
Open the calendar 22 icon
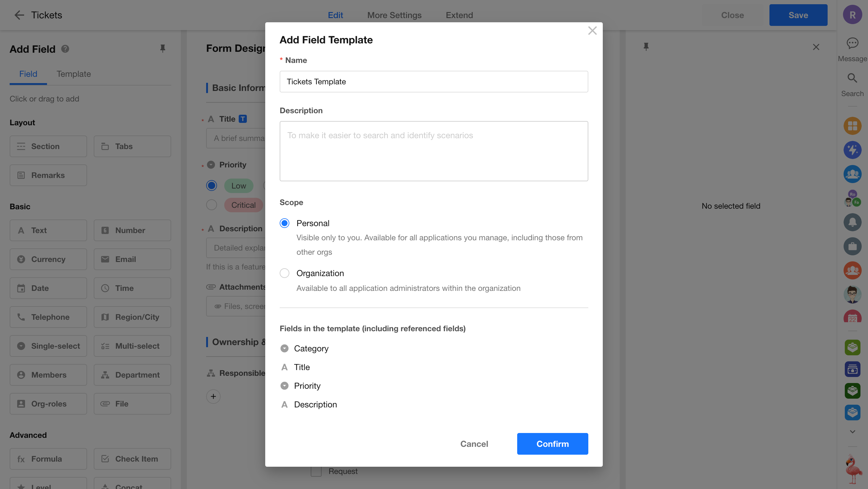pos(852,316)
